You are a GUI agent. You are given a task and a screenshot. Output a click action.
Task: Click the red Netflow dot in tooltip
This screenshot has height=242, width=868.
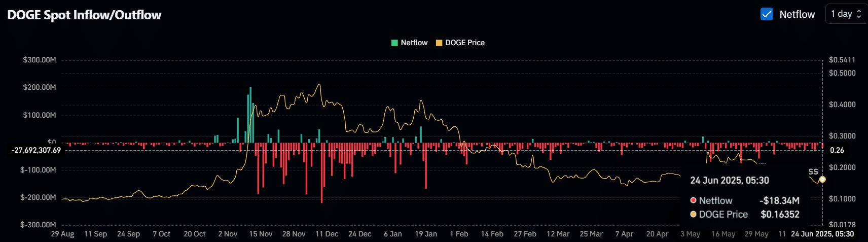[693, 200]
